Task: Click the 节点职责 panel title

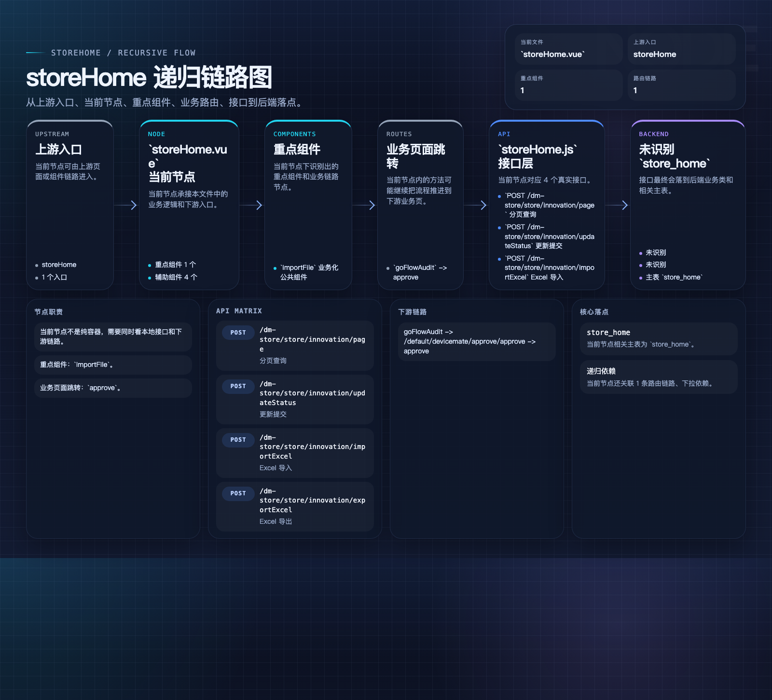Action: pyautogui.click(x=48, y=312)
